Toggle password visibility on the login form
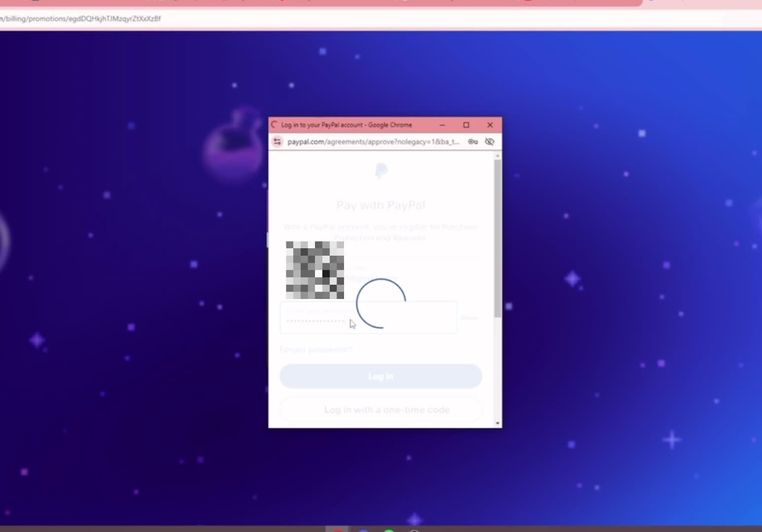This screenshot has width=762, height=532. [469, 318]
